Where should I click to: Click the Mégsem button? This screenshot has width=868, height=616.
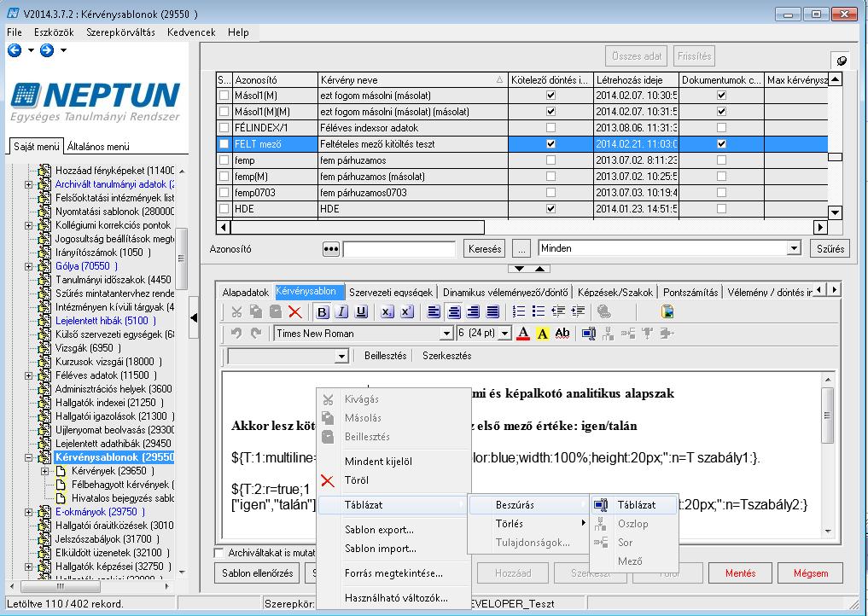click(x=811, y=572)
